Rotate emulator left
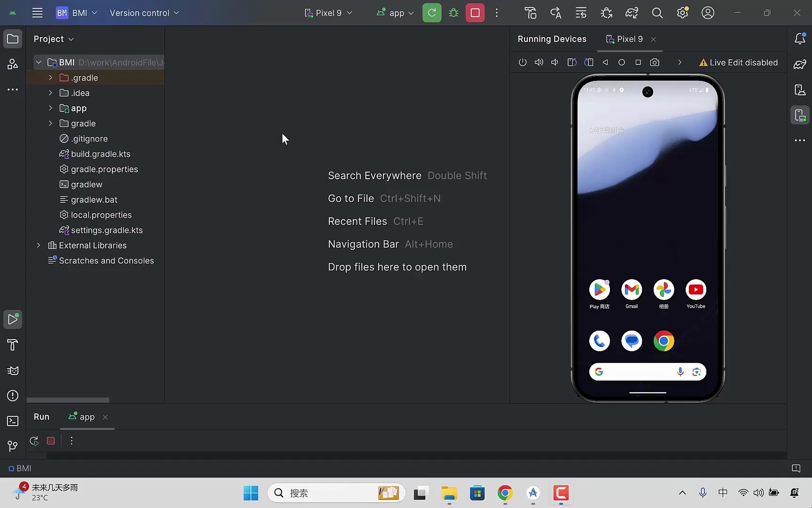This screenshot has width=812, height=508. tap(571, 62)
